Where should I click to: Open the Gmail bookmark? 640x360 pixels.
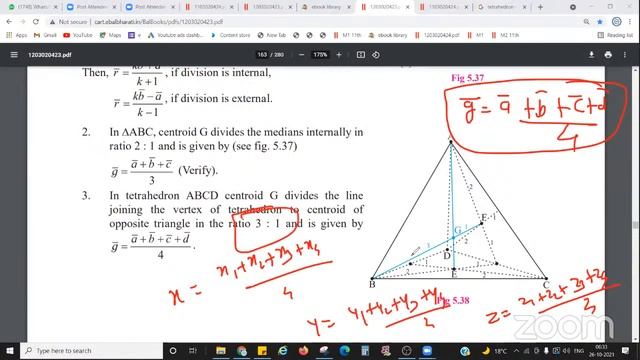(x=45, y=36)
